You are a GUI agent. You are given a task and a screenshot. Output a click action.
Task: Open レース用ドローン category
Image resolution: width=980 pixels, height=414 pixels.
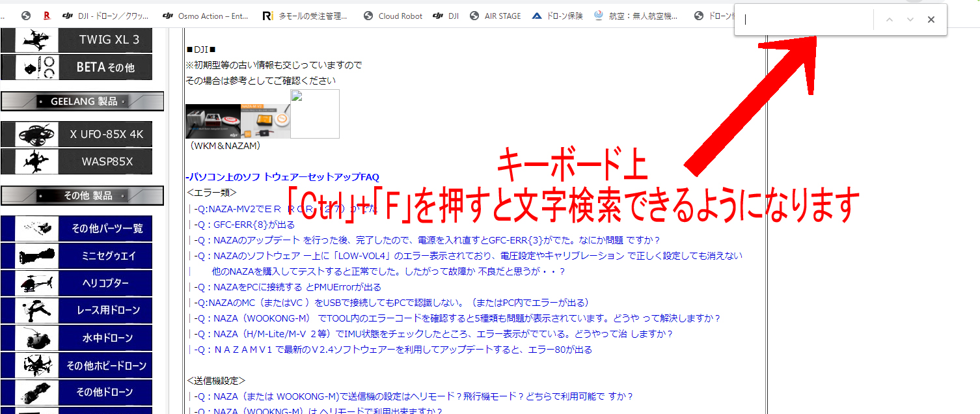(76, 310)
